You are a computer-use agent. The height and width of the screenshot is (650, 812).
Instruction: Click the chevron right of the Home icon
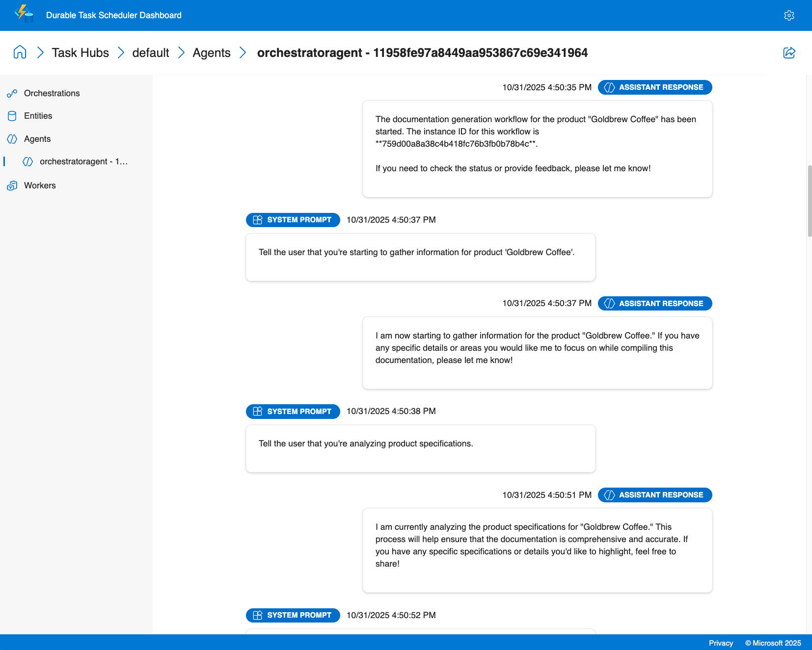40,52
